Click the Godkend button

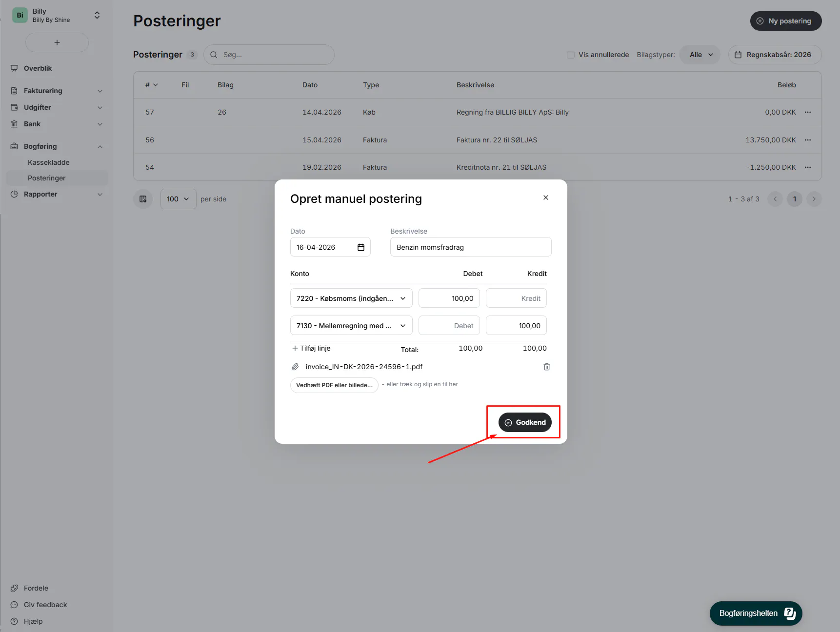525,422
